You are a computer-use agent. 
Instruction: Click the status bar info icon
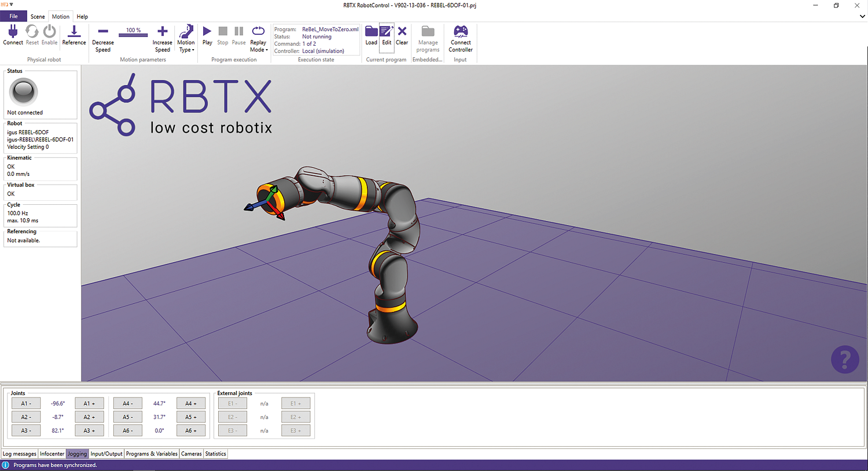[6, 465]
